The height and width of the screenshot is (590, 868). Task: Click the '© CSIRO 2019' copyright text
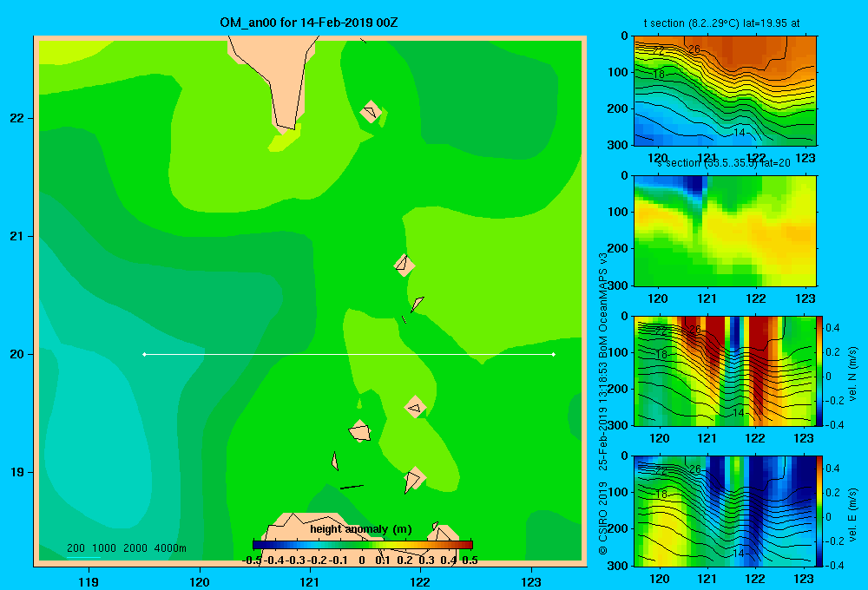(x=603, y=517)
